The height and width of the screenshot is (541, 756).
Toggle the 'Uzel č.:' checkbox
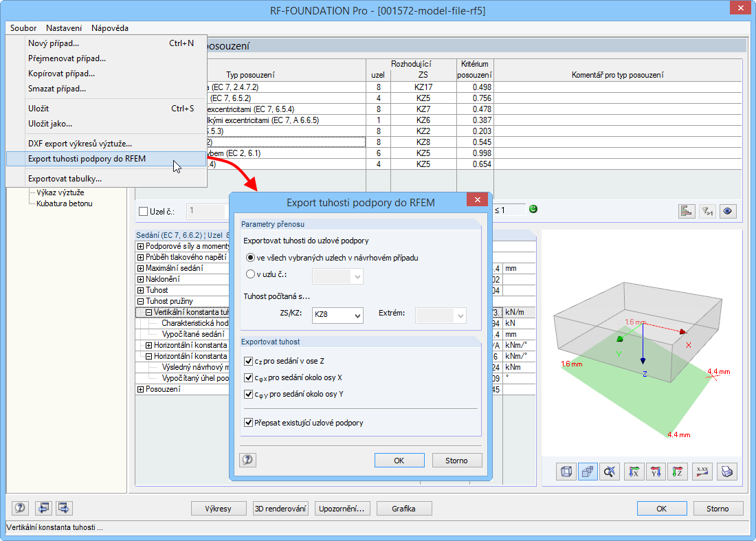143,211
